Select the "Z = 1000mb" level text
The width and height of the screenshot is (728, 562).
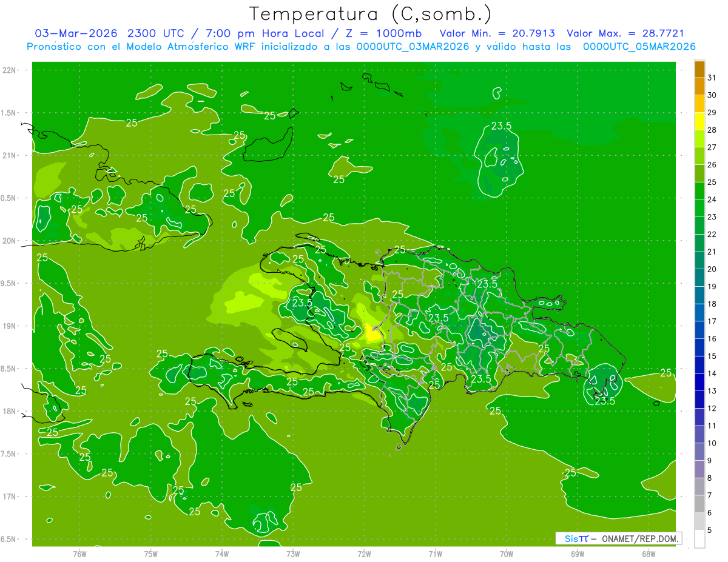tap(384, 33)
